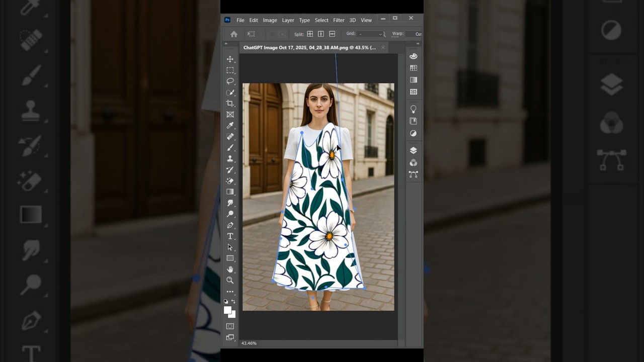
Task: Select the Hand tool
Action: (x=230, y=269)
